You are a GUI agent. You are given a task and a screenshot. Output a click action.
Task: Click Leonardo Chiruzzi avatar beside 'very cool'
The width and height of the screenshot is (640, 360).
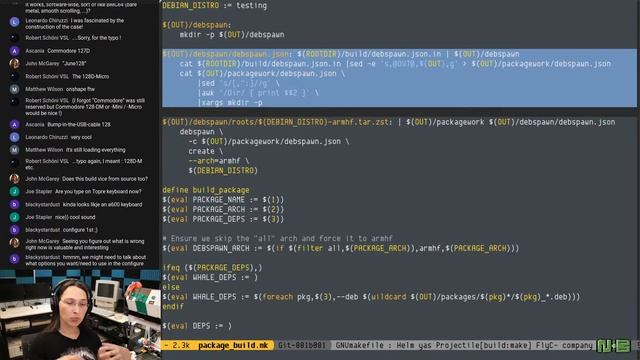pyautogui.click(x=14, y=137)
